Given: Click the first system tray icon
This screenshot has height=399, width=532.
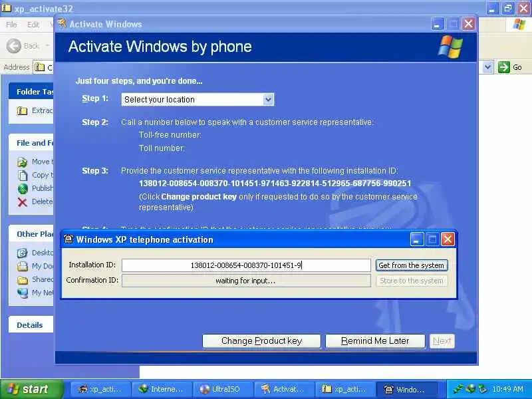Looking at the screenshot, I should [458, 389].
